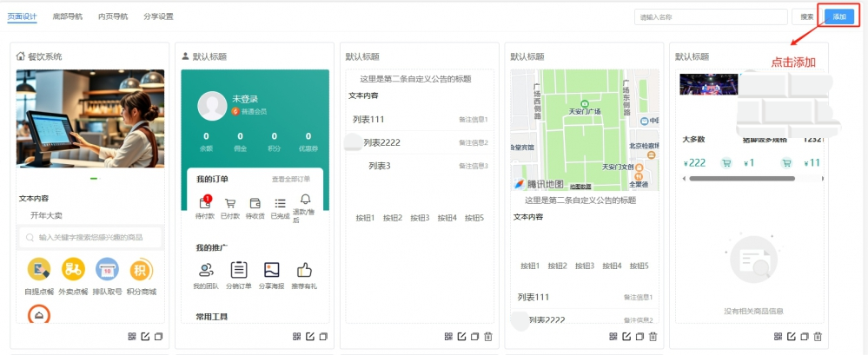Click copy icon on the member center card
This screenshot has height=355, width=868.
tap(323, 337)
